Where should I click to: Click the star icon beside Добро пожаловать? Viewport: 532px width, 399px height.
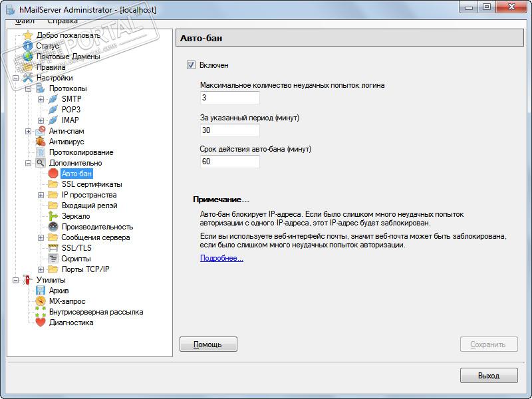coord(28,35)
